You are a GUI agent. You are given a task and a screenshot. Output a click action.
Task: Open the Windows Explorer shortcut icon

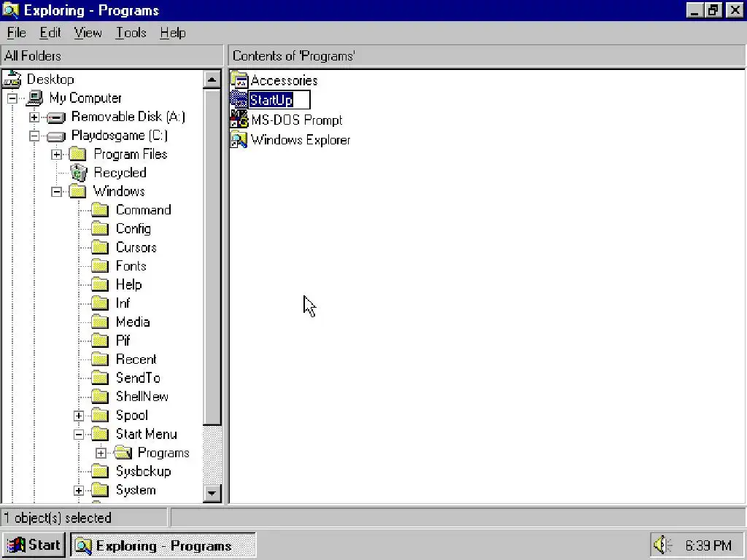tap(239, 139)
